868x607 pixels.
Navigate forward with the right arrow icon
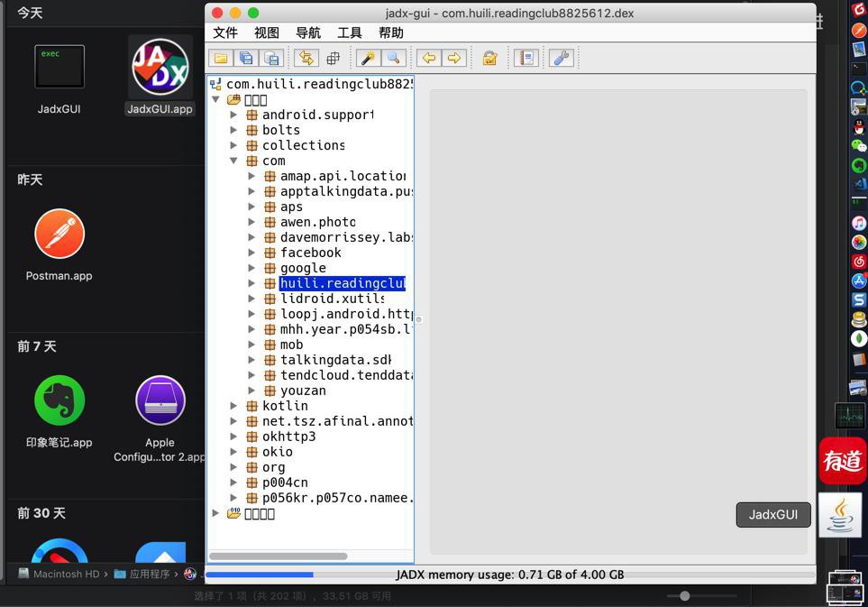pyautogui.click(x=454, y=58)
